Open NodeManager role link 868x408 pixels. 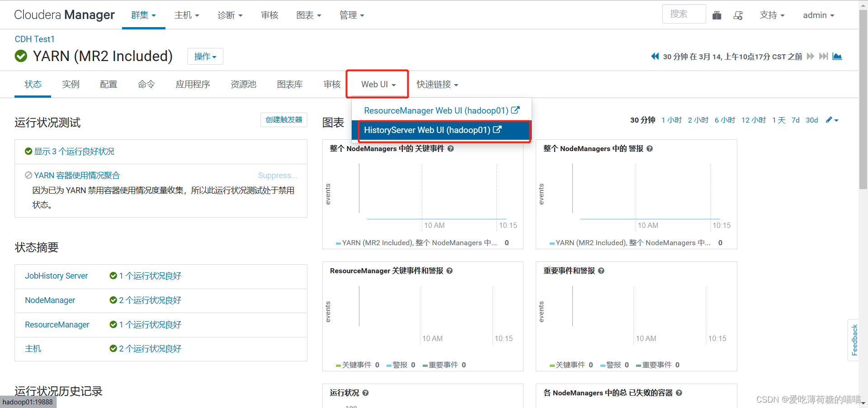tap(50, 300)
